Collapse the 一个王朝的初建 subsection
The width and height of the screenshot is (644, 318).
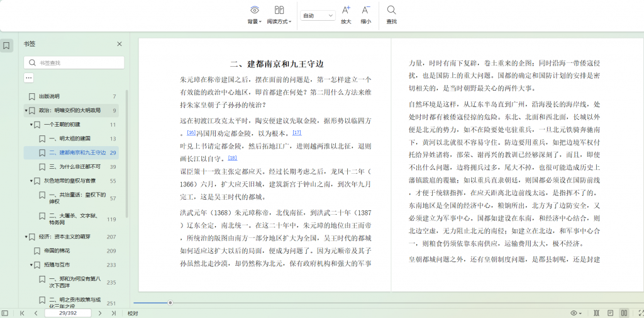click(31, 125)
